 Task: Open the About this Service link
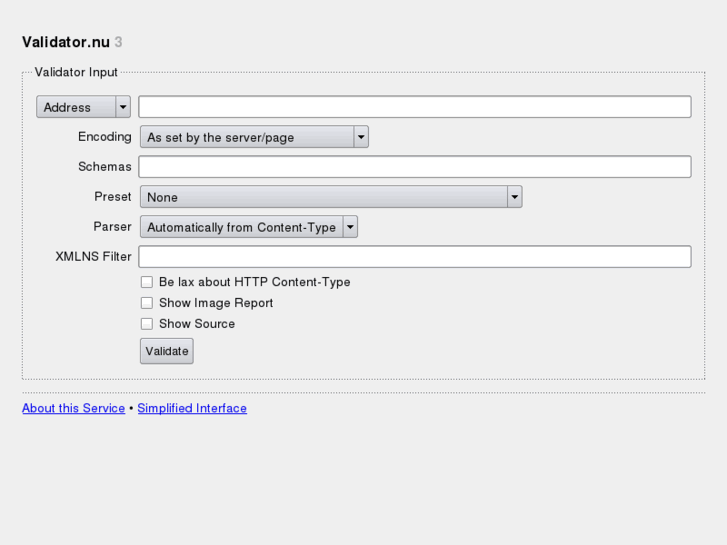74,408
